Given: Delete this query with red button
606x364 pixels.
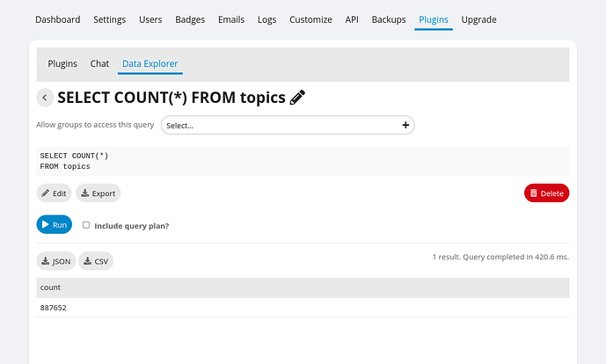Looking at the screenshot, I should tap(546, 193).
